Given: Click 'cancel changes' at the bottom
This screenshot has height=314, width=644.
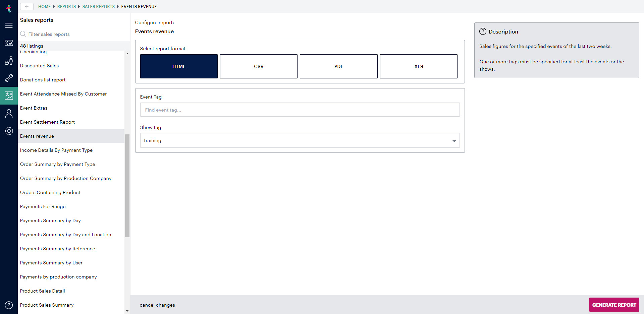Looking at the screenshot, I should (157, 305).
